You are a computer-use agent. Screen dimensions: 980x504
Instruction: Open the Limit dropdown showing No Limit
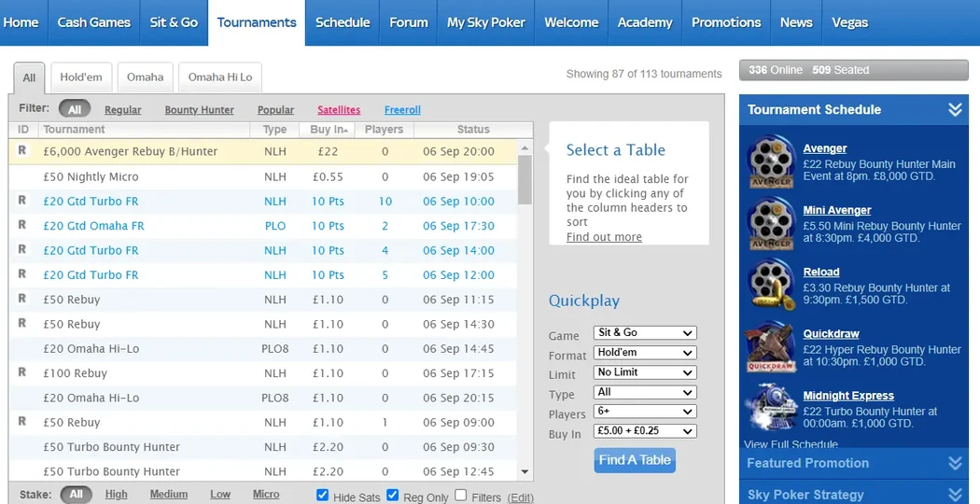click(645, 372)
